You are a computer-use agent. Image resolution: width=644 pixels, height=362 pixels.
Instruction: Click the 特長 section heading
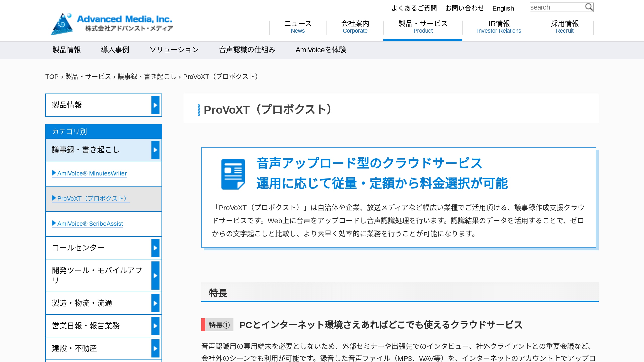click(218, 293)
